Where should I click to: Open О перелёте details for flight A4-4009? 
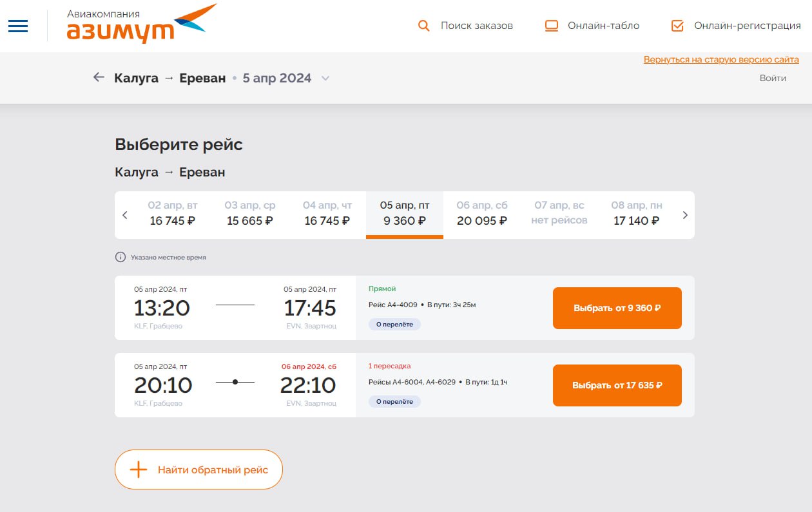(394, 324)
